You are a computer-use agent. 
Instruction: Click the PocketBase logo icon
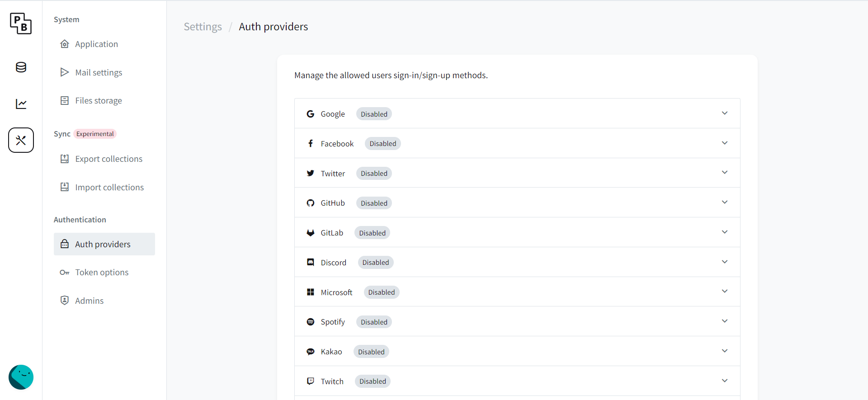click(x=21, y=24)
